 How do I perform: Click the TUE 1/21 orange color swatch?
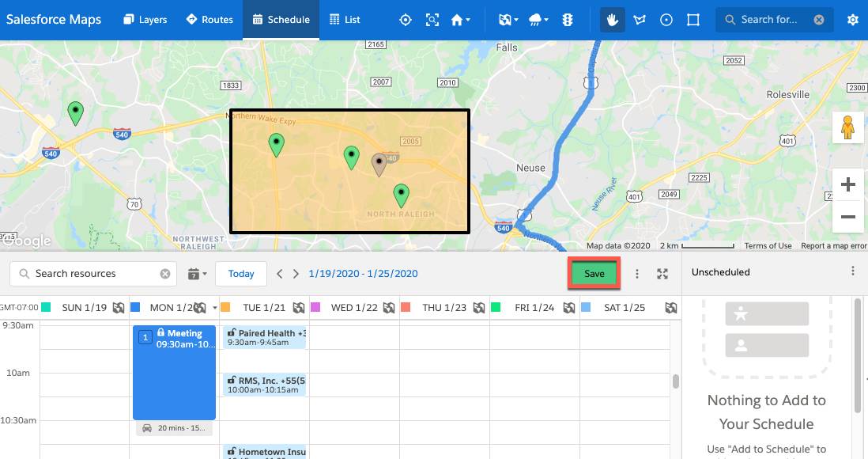[x=225, y=307]
